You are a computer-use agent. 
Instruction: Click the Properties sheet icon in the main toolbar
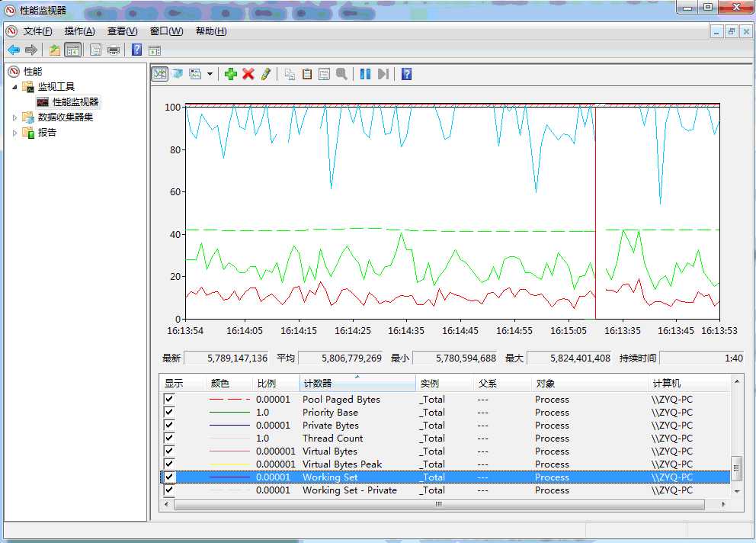pos(95,50)
